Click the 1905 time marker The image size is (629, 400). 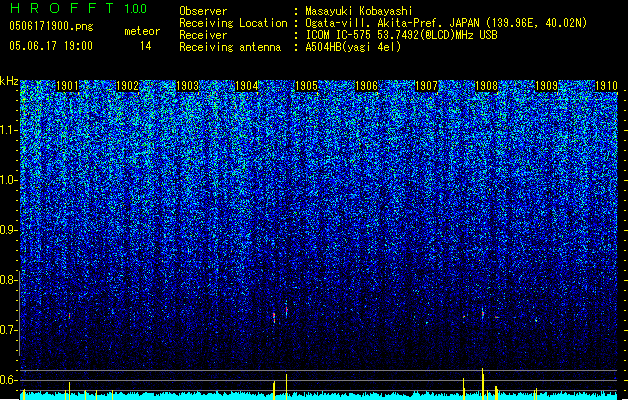pyautogui.click(x=306, y=86)
